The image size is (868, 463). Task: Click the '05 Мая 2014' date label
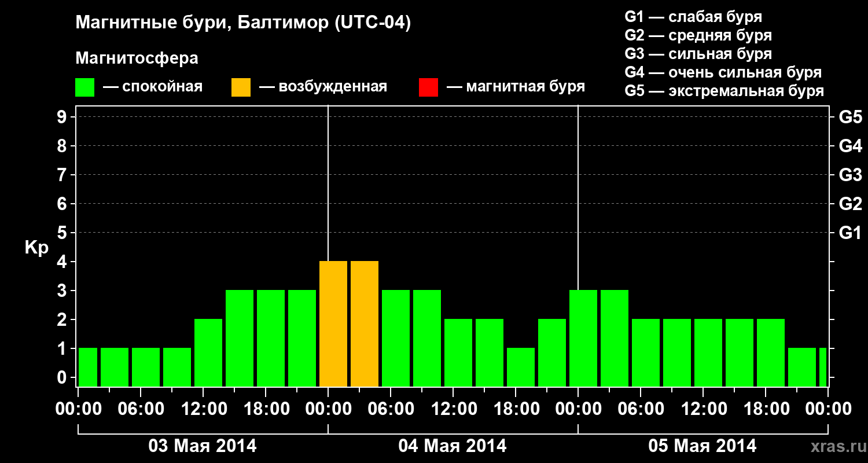point(703,446)
